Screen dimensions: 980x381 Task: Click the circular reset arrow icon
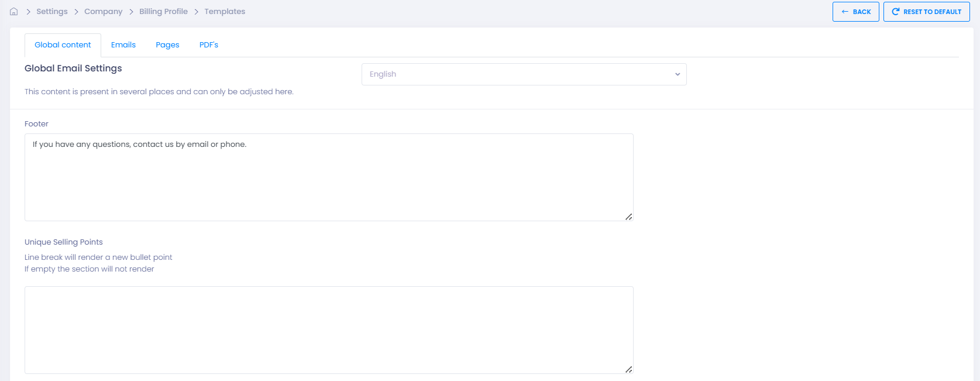point(895,12)
